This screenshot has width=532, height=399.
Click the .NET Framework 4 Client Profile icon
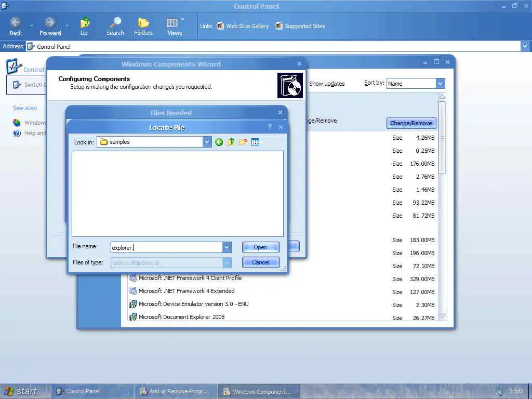coord(132,278)
